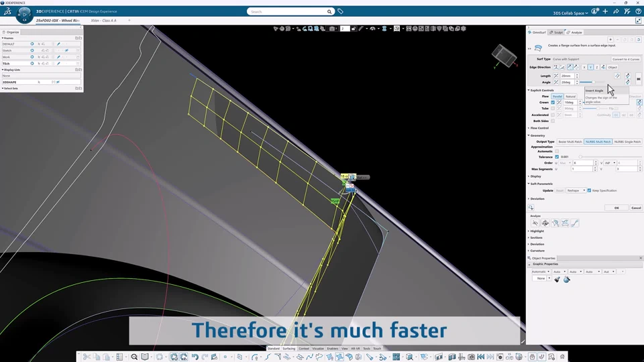Click the tag icon beside search
This screenshot has height=362, width=644.
[341, 11]
